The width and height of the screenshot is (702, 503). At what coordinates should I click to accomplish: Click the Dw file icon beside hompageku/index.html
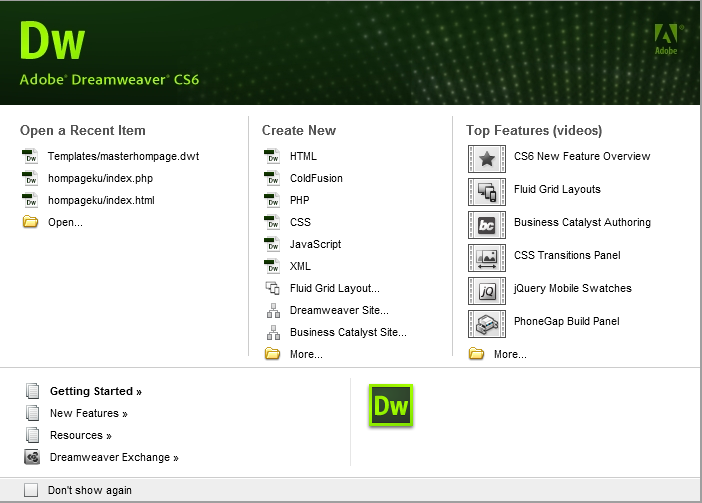(30, 200)
